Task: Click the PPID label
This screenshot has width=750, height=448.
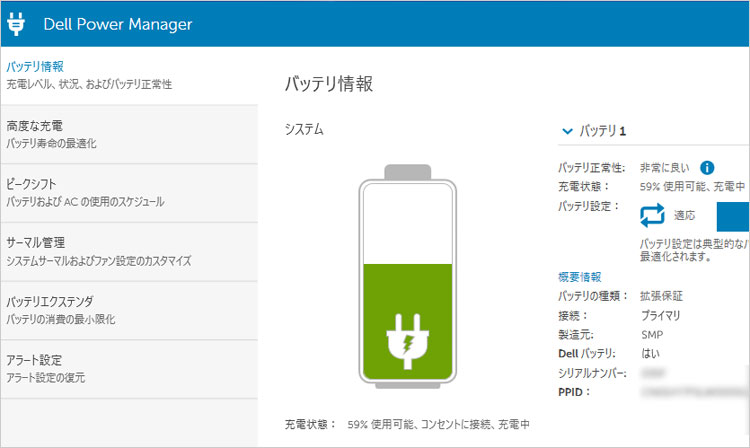Action: tap(574, 392)
